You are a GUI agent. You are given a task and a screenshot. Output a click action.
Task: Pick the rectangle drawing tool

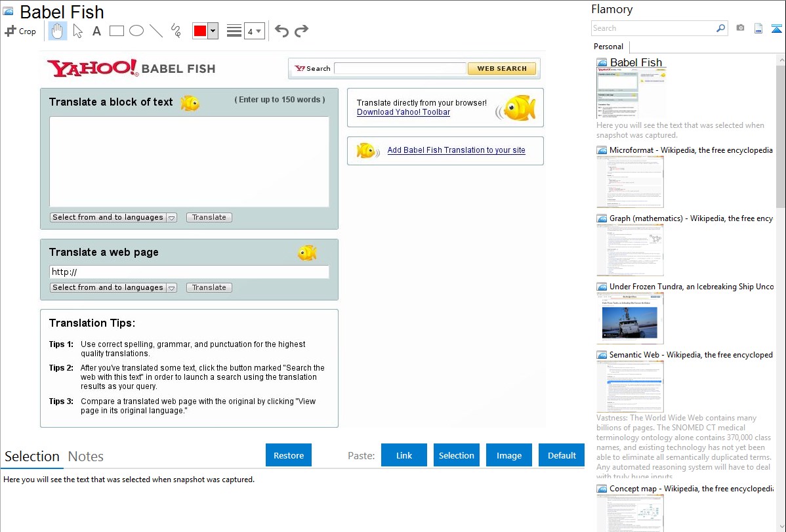(x=116, y=31)
